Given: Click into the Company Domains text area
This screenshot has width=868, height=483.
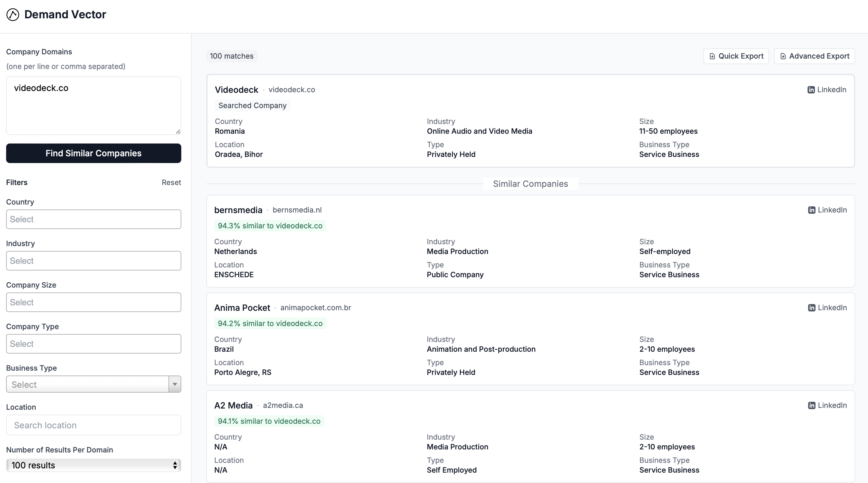Looking at the screenshot, I should tap(93, 106).
